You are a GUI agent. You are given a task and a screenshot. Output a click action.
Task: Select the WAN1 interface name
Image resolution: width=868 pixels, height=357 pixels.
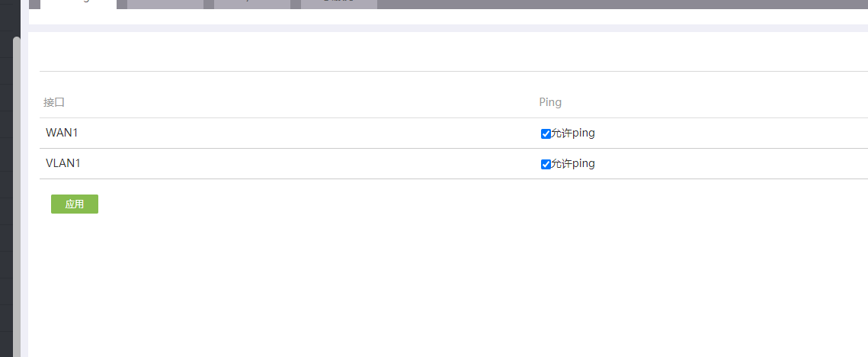[62, 133]
